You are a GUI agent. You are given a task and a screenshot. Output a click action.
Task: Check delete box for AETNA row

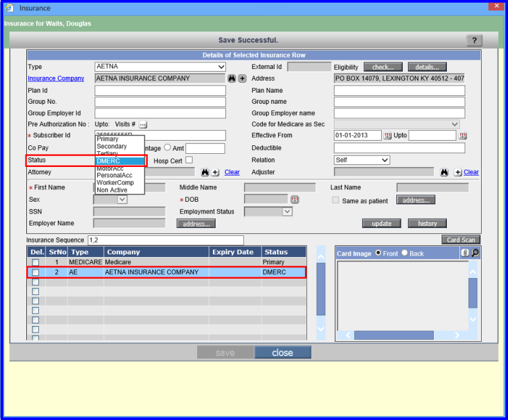[x=35, y=272]
